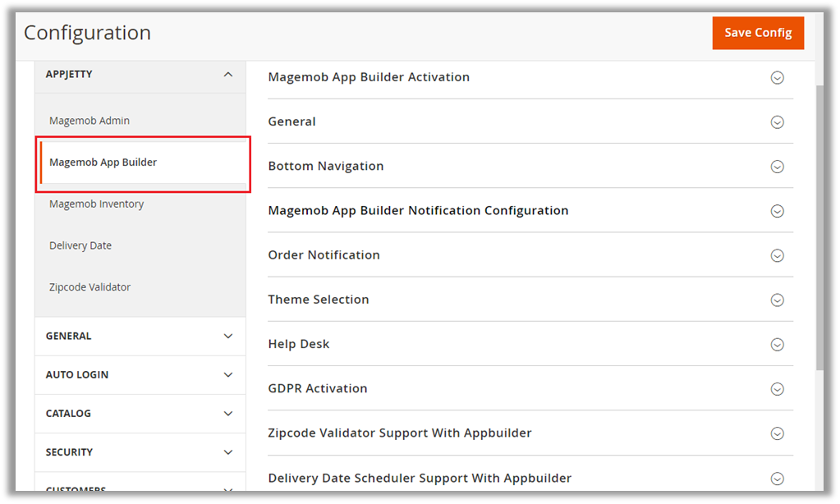Viewport: 840px width, 504px height.
Task: Collapse the APPJETTY sidebar section
Action: tap(227, 75)
